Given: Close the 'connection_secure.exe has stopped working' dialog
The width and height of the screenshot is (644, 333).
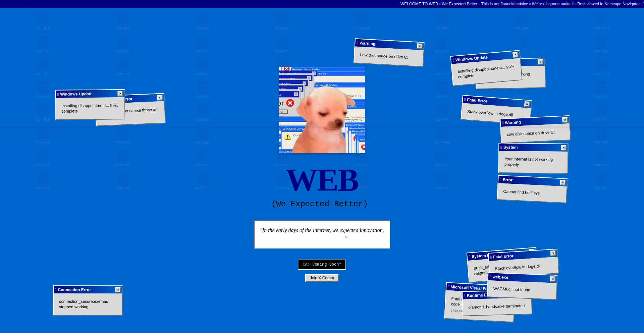Looking at the screenshot, I should 118,289.
